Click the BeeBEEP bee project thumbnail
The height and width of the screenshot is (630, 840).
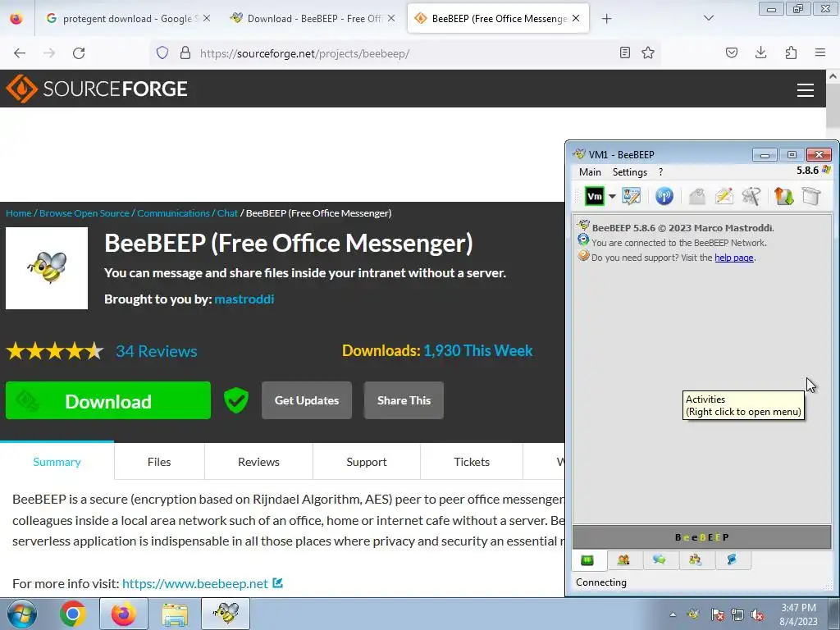click(x=47, y=268)
